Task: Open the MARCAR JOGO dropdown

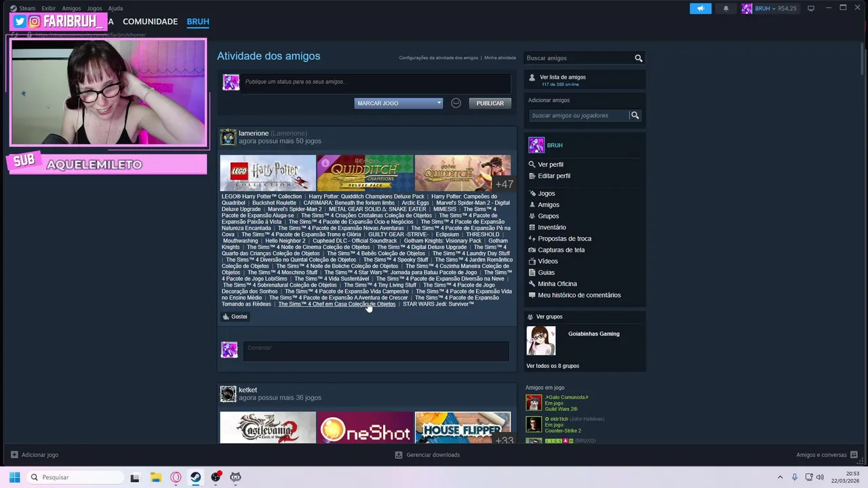Action: (x=399, y=103)
